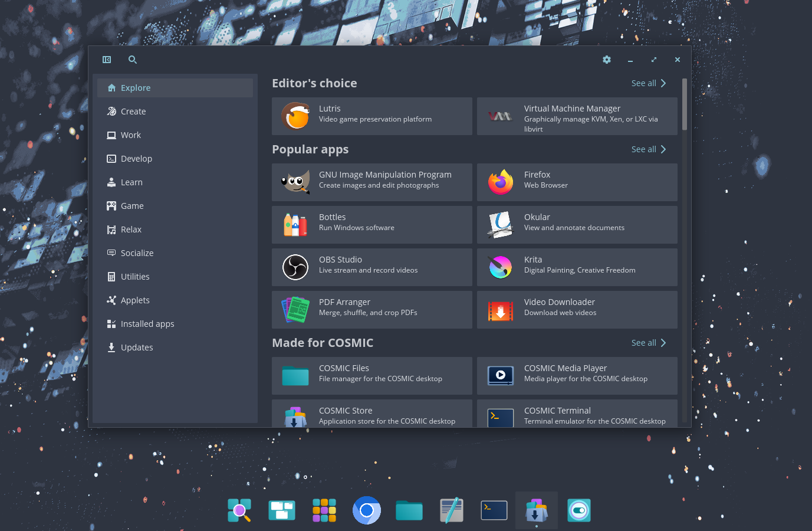Viewport: 812px width, 531px height.
Task: Open the settings gear in header
Action: 607,60
